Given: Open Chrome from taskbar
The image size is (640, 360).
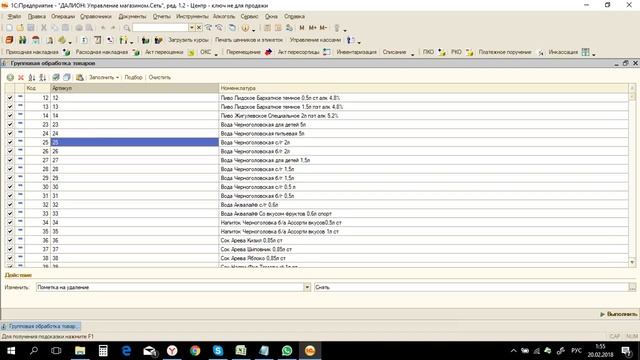Looking at the screenshot, I should click(x=195, y=351).
